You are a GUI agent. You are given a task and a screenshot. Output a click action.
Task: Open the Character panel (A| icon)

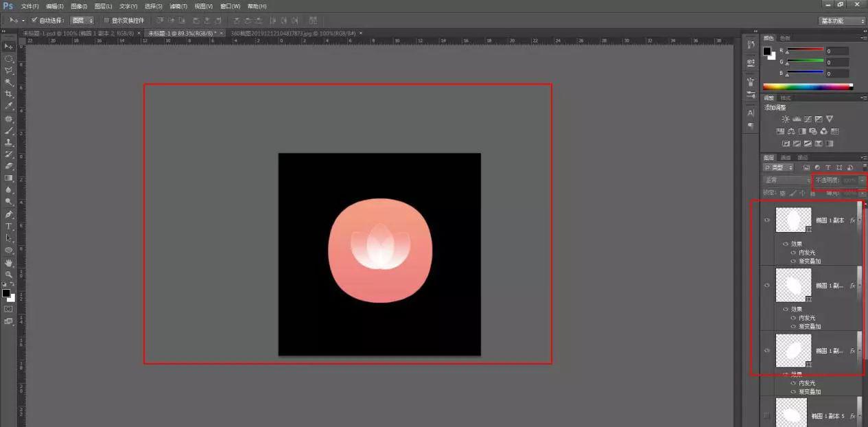tap(751, 112)
